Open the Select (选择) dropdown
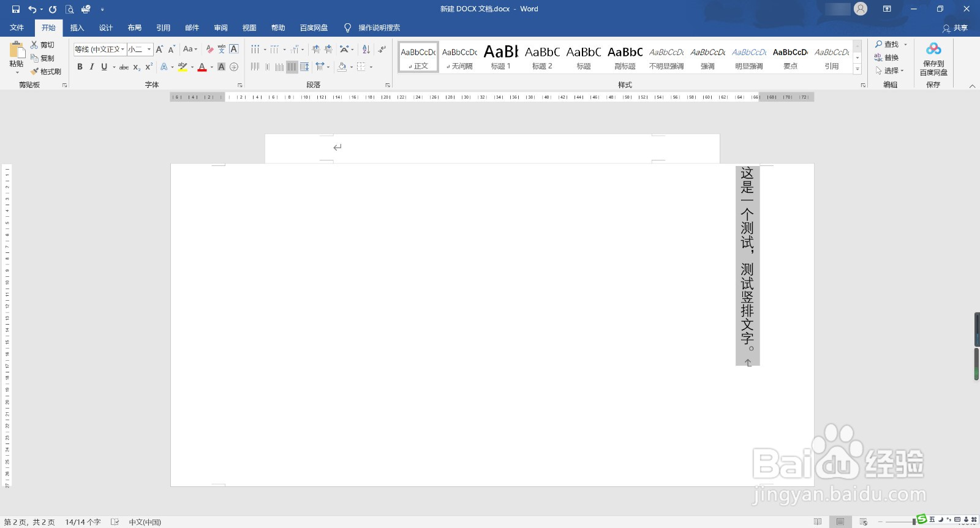Screen dimensions: 980x528 [890, 70]
